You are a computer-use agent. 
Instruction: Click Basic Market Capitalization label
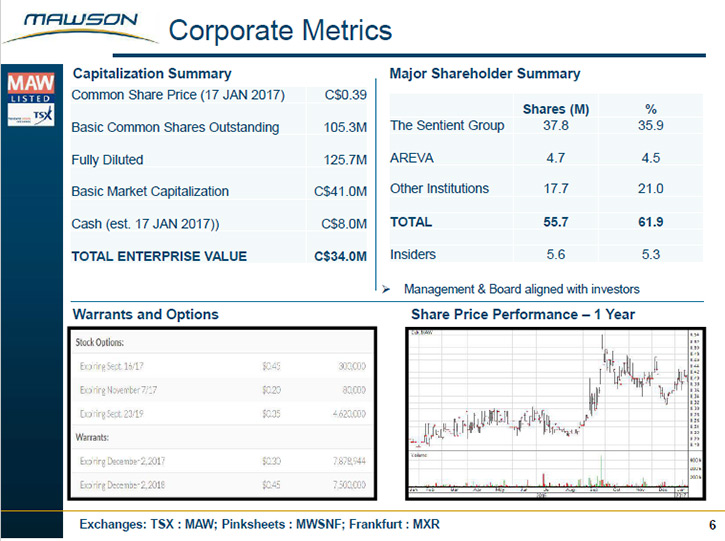(150, 191)
